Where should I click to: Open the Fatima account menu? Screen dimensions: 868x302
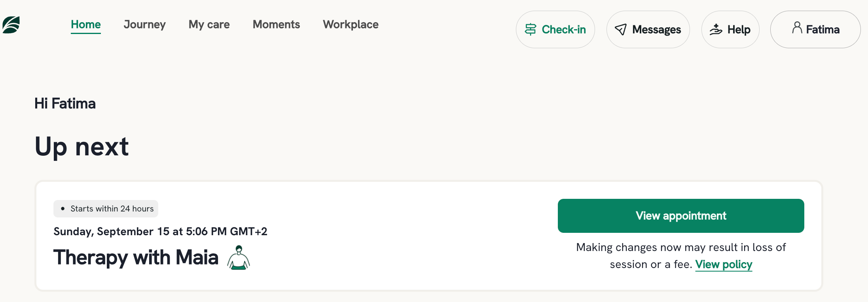[815, 30]
